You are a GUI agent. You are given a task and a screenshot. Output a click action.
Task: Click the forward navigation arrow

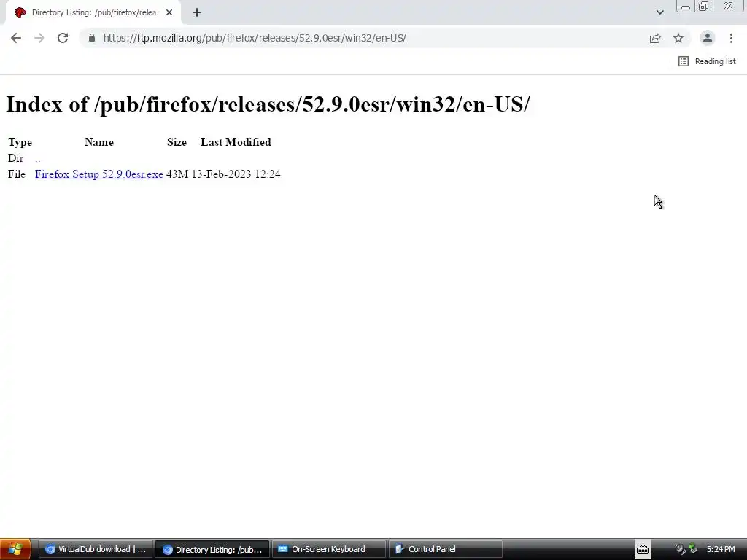[39, 38]
